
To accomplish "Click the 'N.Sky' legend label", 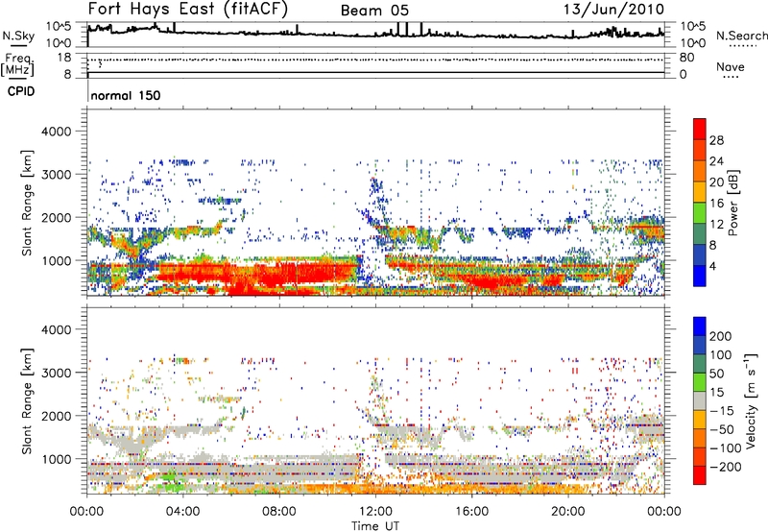I will pyautogui.click(x=18, y=36).
